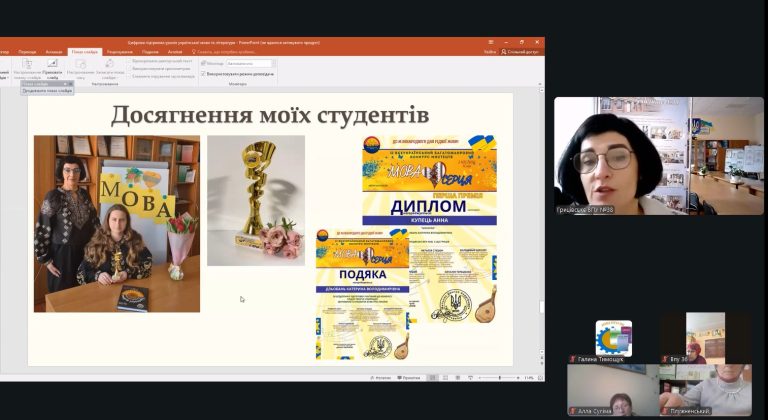This screenshot has width=768, height=420.
Task: Click the Rehearse Timings icon
Action: [80, 69]
